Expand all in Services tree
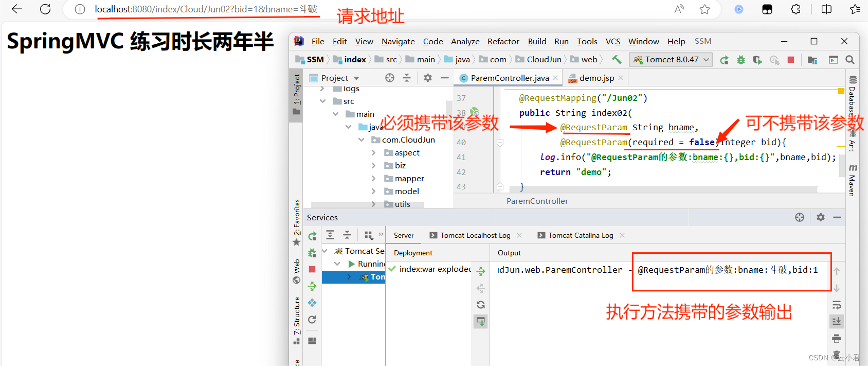This screenshot has width=868, height=366. click(330, 235)
